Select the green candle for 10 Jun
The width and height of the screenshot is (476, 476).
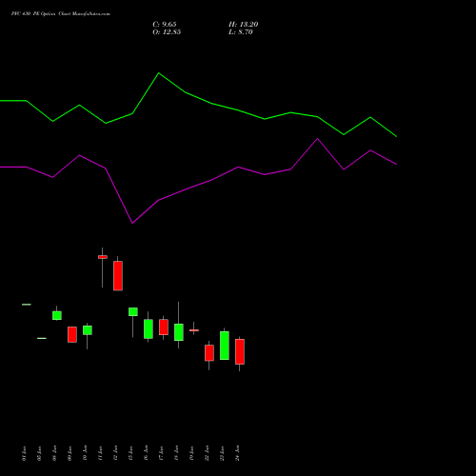point(88,330)
